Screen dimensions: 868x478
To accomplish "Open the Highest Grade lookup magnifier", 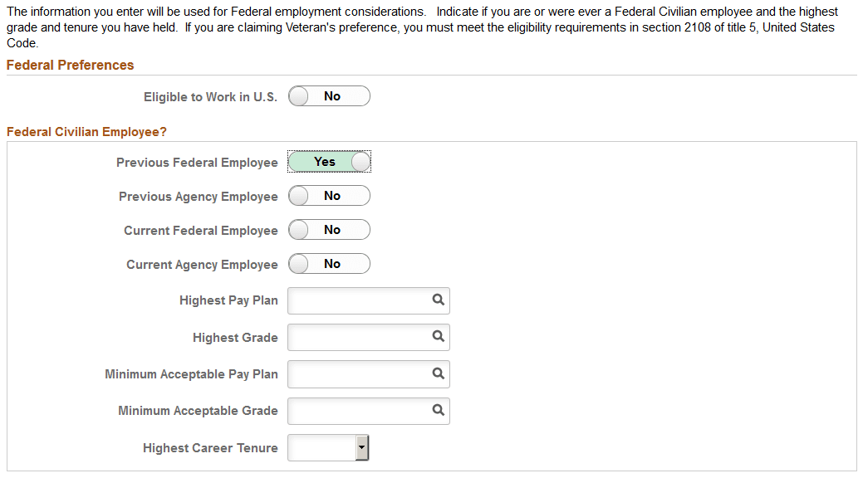I will [439, 337].
